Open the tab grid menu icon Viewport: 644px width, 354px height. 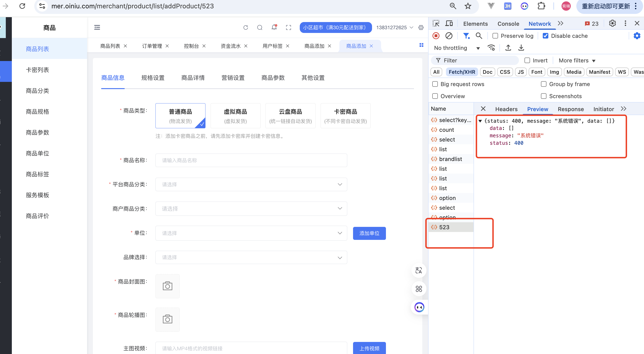coord(421,45)
